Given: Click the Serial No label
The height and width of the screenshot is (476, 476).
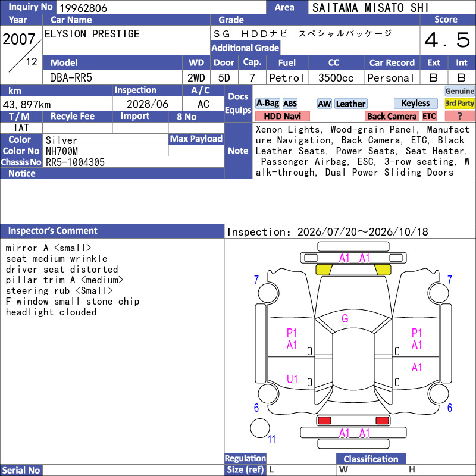Looking at the screenshot, I should point(21,470).
